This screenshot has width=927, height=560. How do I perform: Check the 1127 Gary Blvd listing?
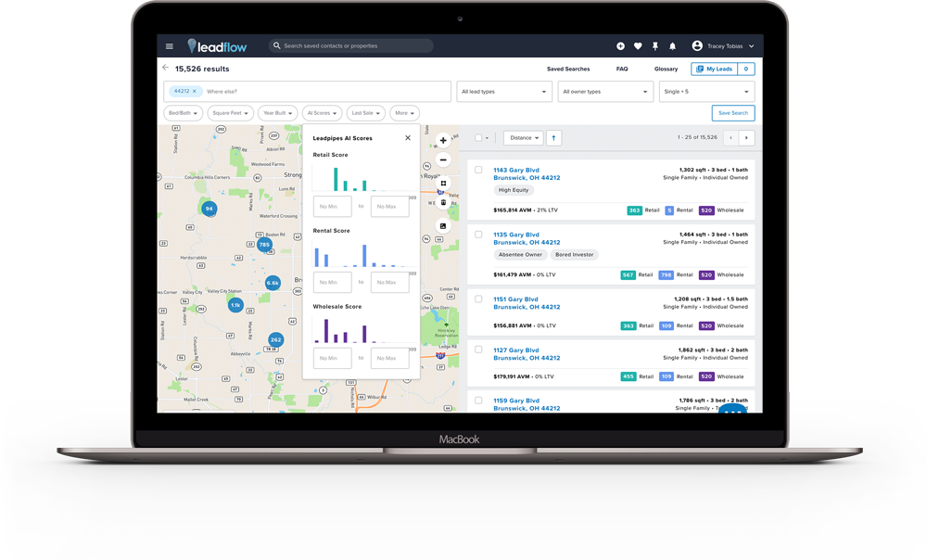(x=478, y=350)
